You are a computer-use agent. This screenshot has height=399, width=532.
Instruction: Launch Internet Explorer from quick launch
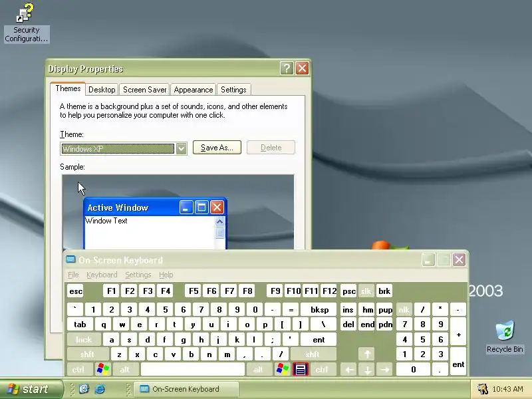coord(99,389)
